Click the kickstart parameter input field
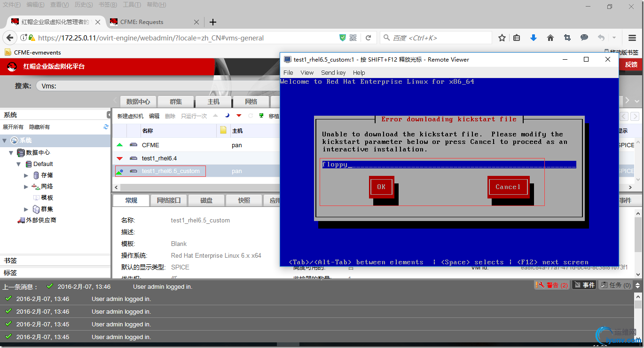Screen dimensions: 644x348 [448, 165]
